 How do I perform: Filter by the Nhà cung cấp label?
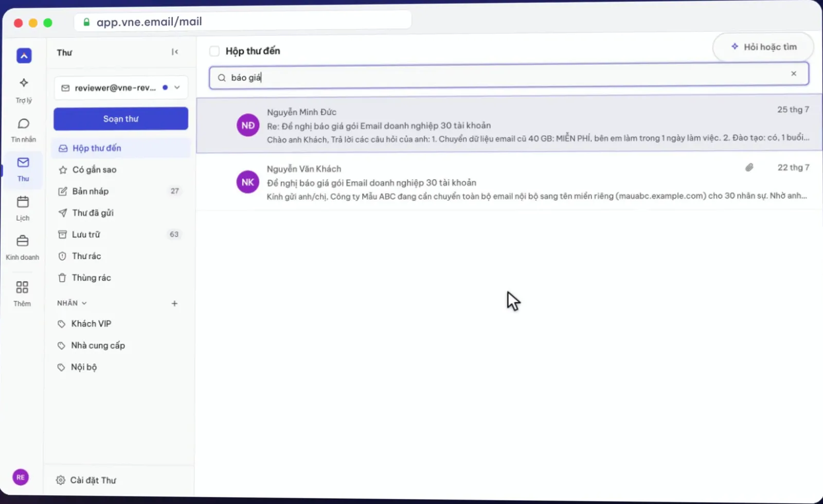(x=121, y=346)
